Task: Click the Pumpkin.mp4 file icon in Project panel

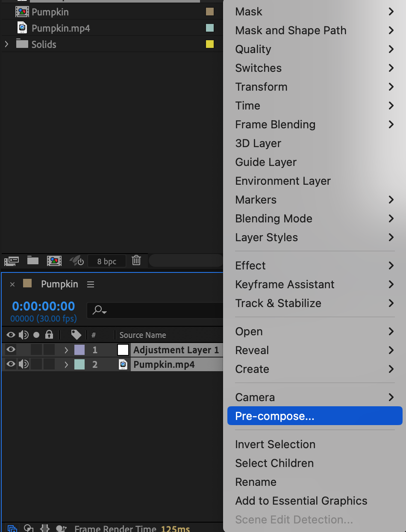Action: point(22,29)
